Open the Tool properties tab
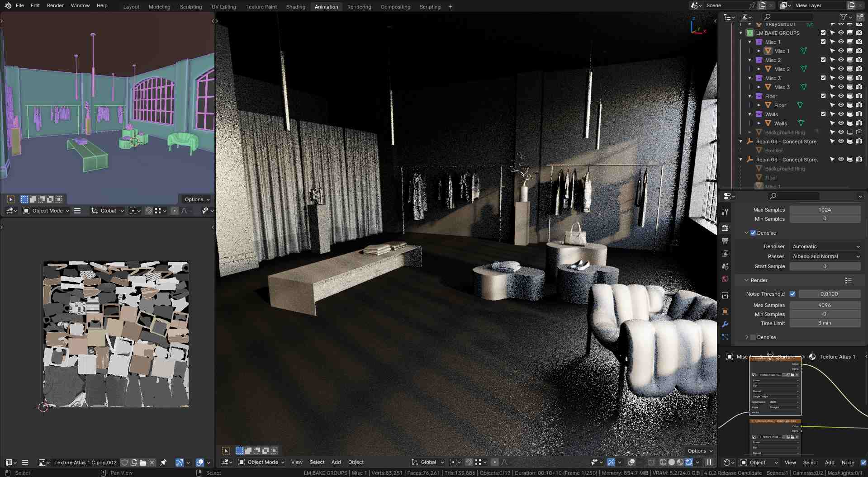868x477 pixels. click(x=725, y=212)
